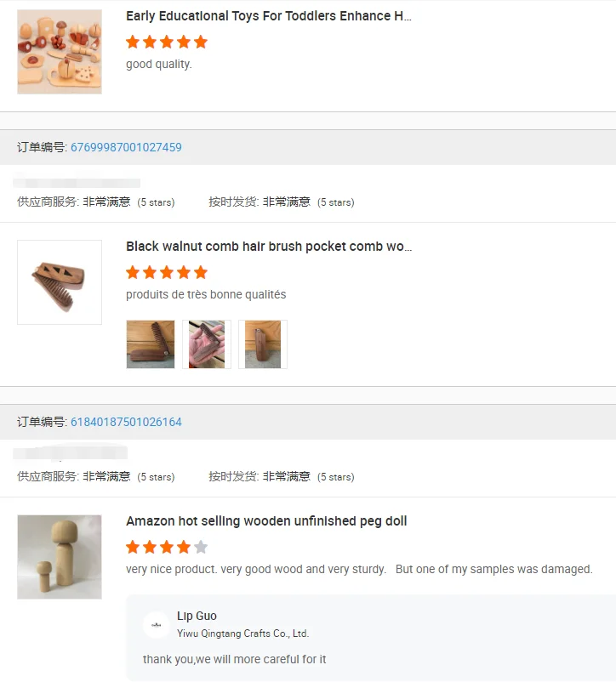This screenshot has width=616, height=682.
Task: Open Early Educational Toys For Toddlers title
Action: pyautogui.click(x=269, y=16)
